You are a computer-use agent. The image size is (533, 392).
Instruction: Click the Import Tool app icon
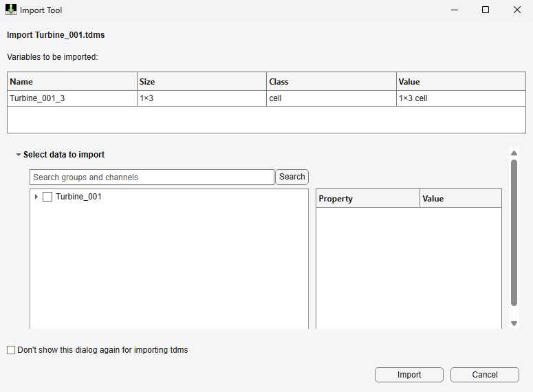click(x=11, y=10)
